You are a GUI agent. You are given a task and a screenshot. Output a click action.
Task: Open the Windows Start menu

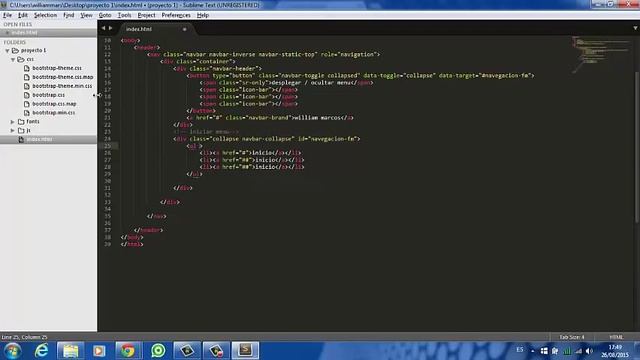pos(13,351)
